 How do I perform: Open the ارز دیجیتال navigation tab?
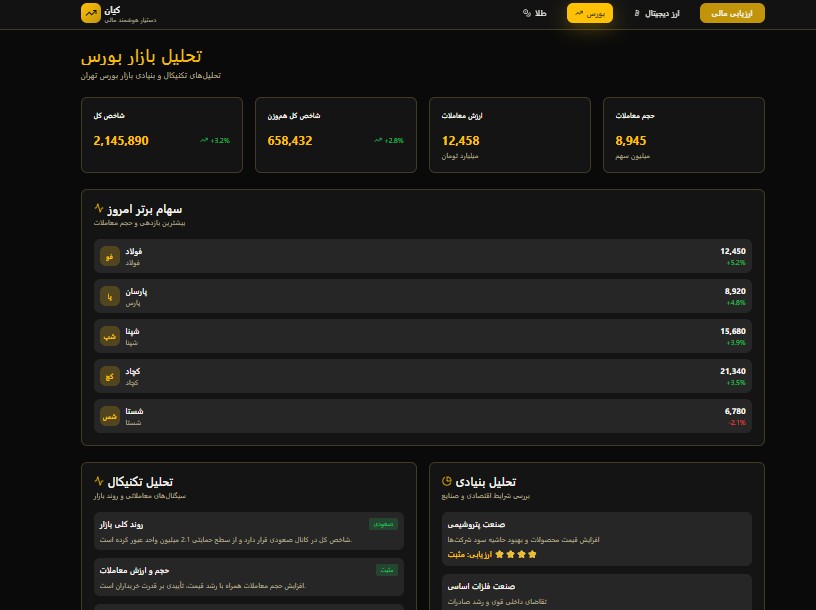657,13
